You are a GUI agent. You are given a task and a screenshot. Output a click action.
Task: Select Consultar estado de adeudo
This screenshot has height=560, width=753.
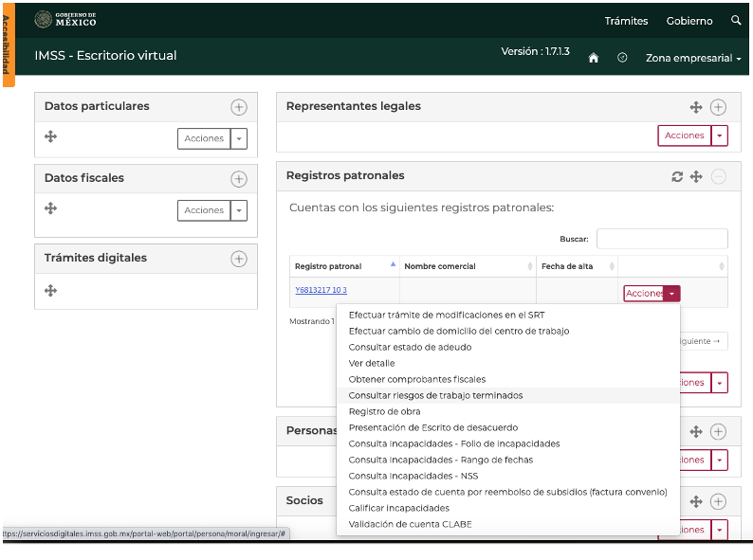[x=410, y=347]
